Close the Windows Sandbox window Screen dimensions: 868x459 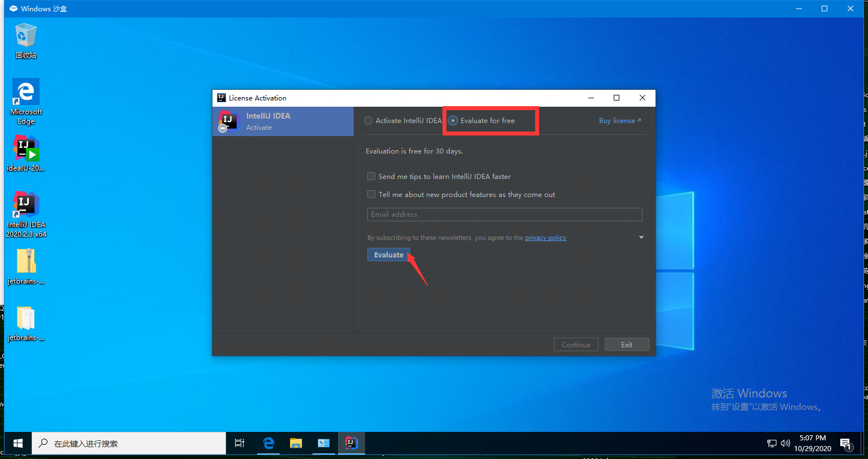[x=850, y=8]
